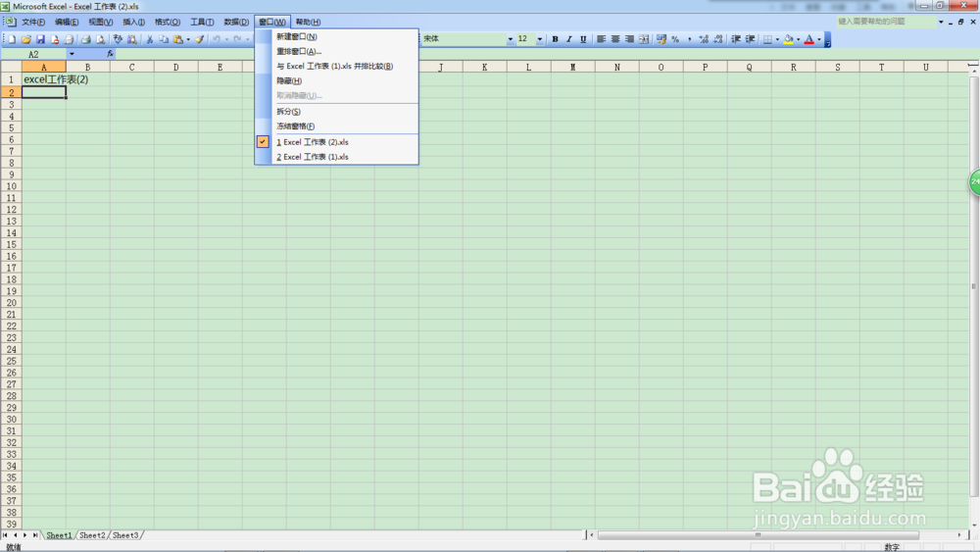This screenshot has width=980, height=552.
Task: Toggle underline formatting
Action: [583, 39]
